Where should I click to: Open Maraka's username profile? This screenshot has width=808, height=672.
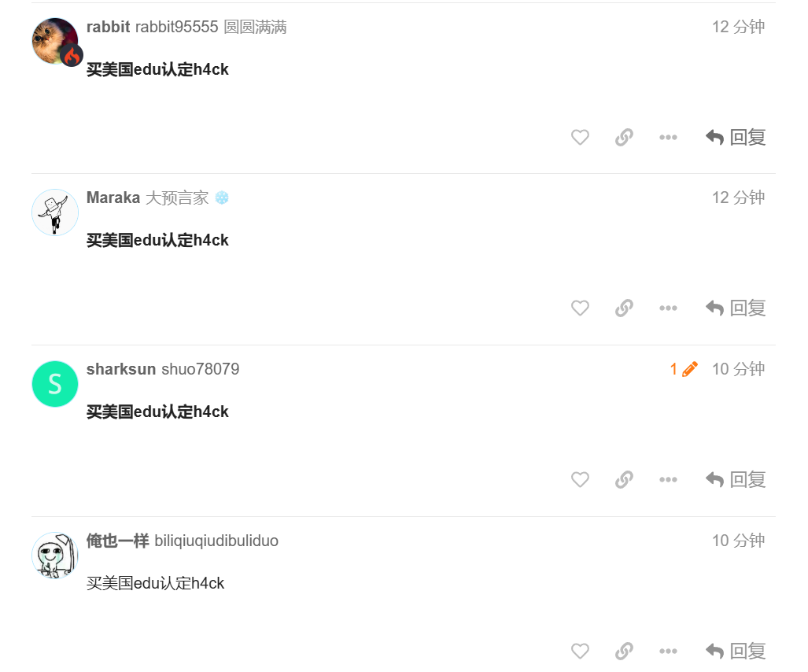pos(113,198)
